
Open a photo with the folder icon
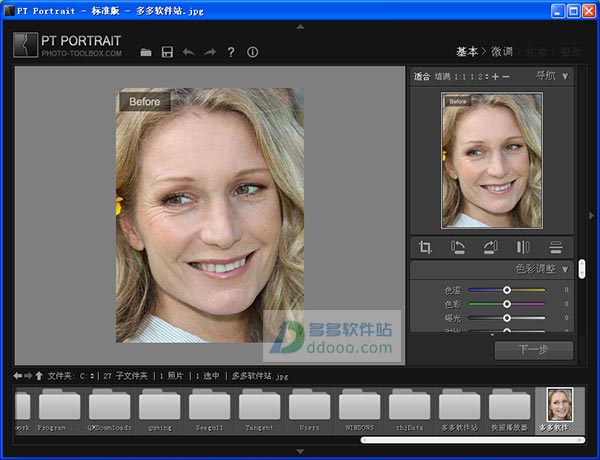pos(146,52)
